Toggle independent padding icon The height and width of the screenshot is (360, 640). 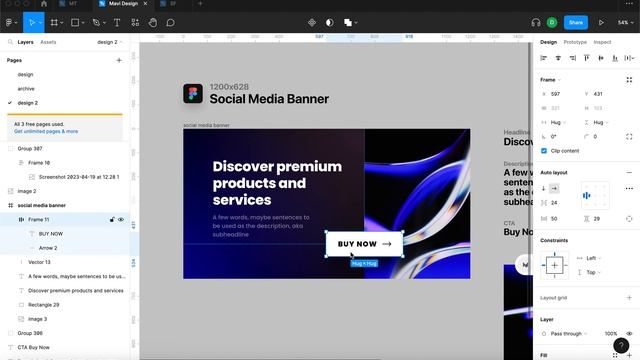pyautogui.click(x=629, y=219)
